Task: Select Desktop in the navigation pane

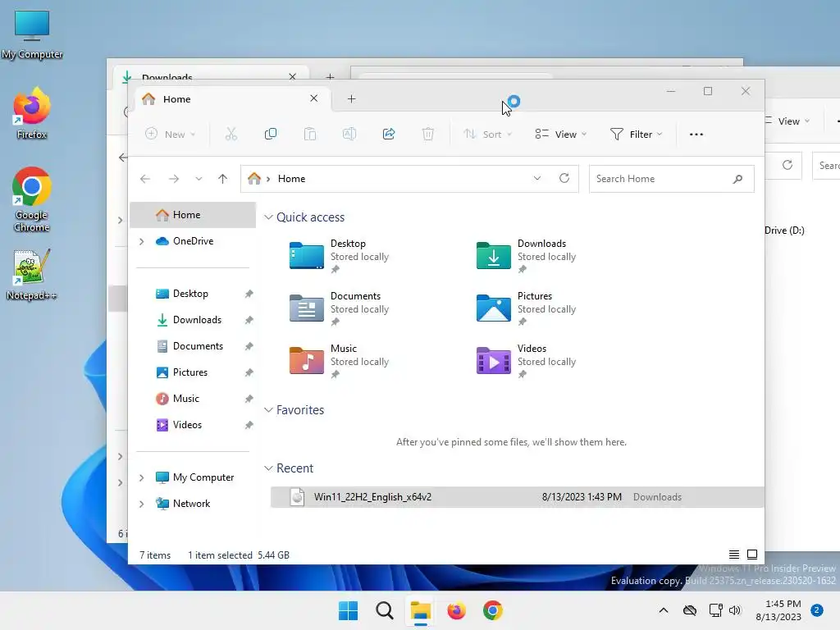Action: (x=193, y=294)
